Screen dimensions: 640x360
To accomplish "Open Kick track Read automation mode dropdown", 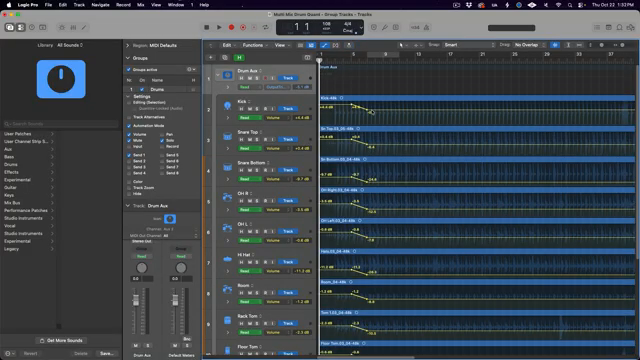I will click(249, 118).
